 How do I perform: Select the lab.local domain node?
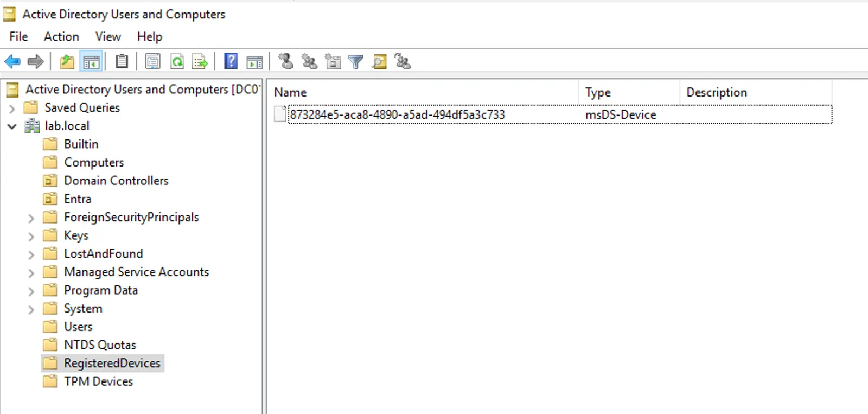[67, 126]
